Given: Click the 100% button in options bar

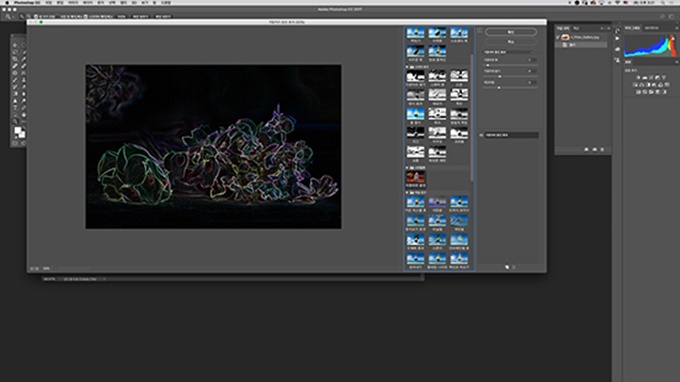Looking at the screenshot, I should [121, 16].
